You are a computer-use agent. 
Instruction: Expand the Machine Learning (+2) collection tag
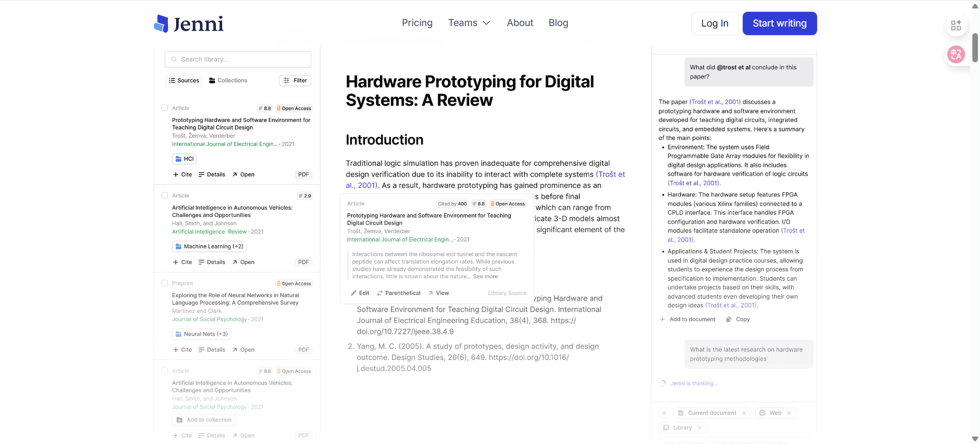tap(209, 246)
